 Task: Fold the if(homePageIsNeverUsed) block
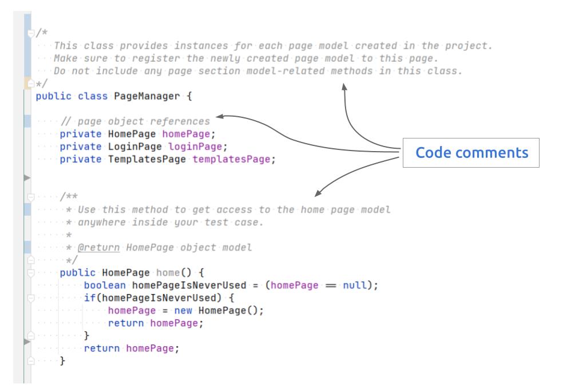click(31, 298)
